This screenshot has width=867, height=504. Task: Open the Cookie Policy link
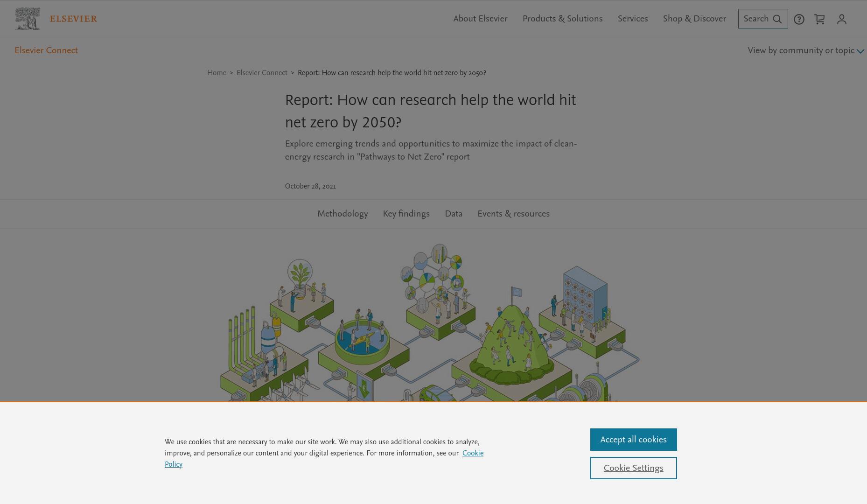(473, 453)
